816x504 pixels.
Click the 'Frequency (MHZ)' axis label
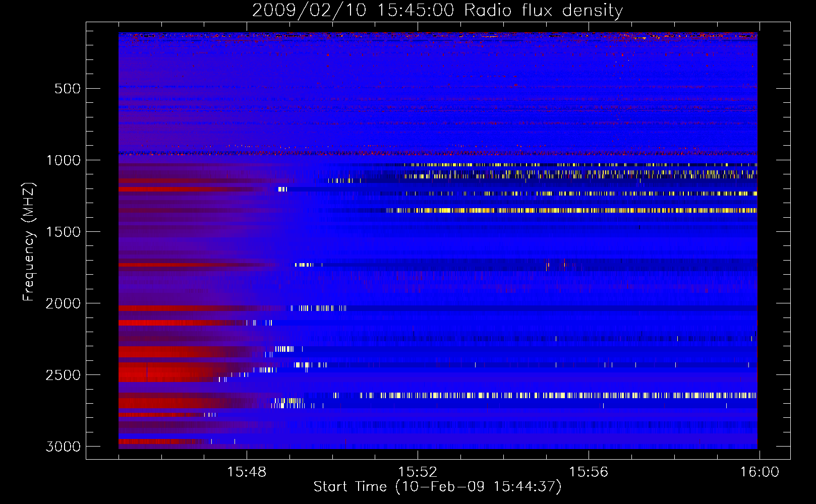(x=29, y=242)
